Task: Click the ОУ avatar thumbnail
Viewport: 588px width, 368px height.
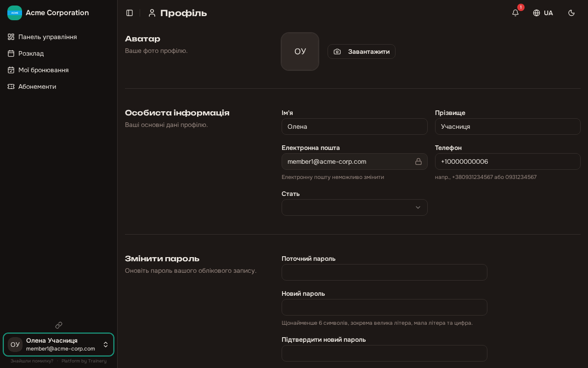Action: (x=300, y=52)
